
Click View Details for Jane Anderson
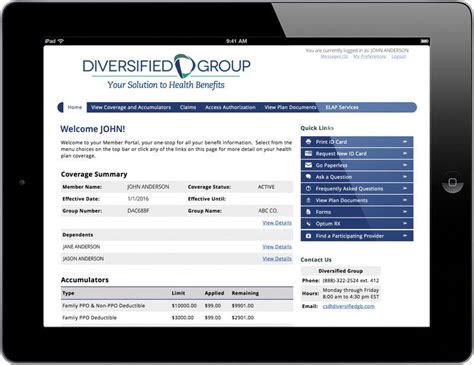[277, 247]
